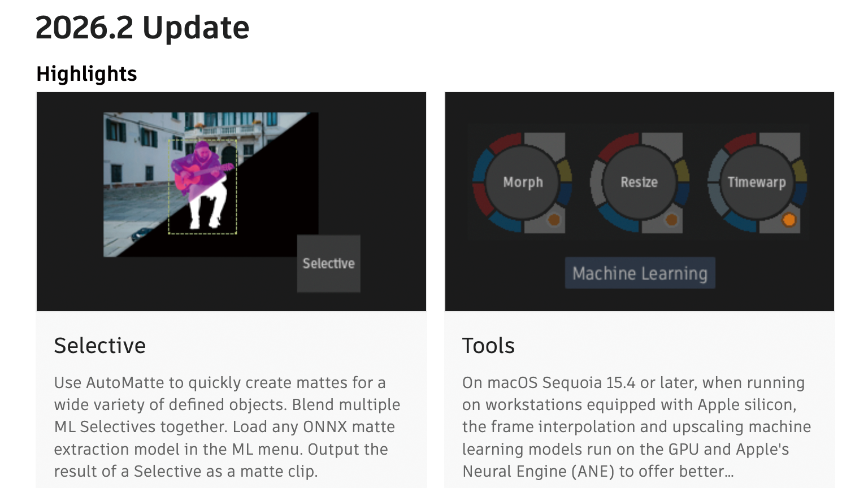Expand truncated Tools description at the ellipsis
Image resolution: width=868 pixels, height=488 pixels.
tap(730, 472)
